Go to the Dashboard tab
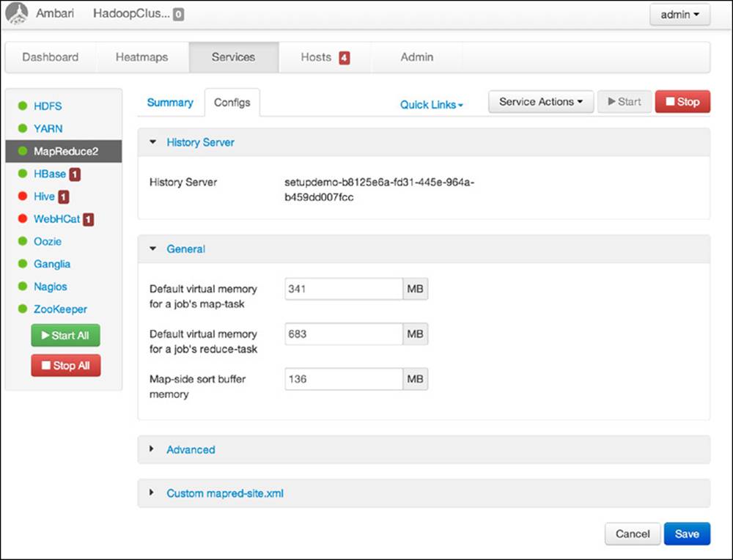Screen dimensions: 733x560 tap(51, 57)
